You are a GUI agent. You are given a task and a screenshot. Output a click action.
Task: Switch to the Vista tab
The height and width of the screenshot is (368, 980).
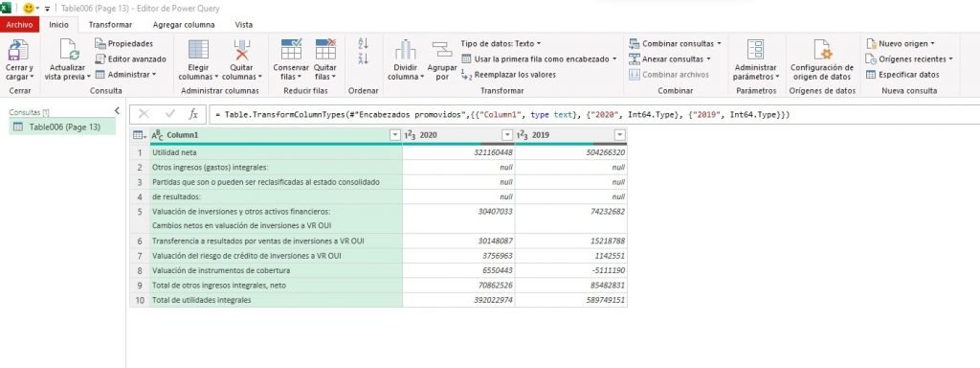[x=244, y=25]
